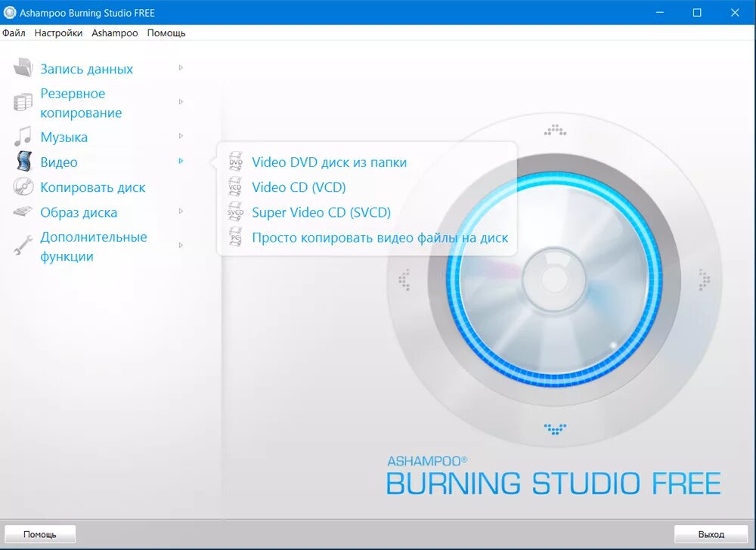Click the Ashampoo logo icon in title bar
Image resolution: width=756 pixels, height=550 pixels.
pos(9,13)
